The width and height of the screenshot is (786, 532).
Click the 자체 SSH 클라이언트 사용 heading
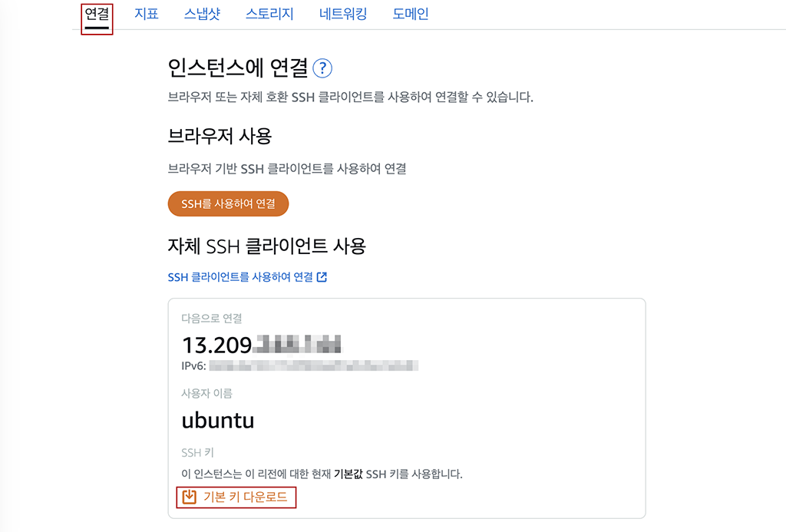pyautogui.click(x=266, y=246)
